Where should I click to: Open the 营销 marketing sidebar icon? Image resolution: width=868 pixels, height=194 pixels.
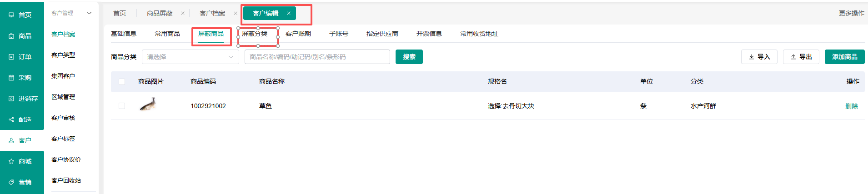click(x=11, y=182)
